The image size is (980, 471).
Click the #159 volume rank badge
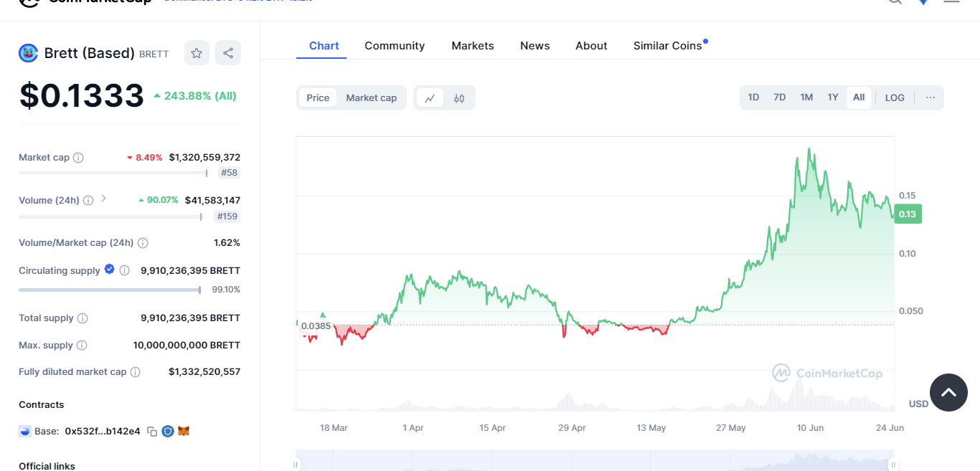pos(227,217)
